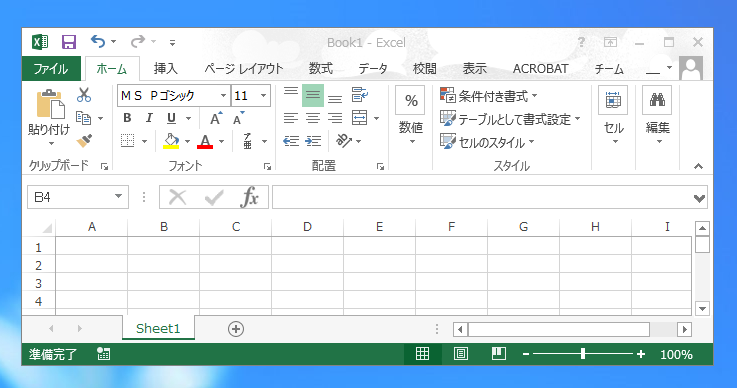Increase font size with large A icon

(x=216, y=118)
